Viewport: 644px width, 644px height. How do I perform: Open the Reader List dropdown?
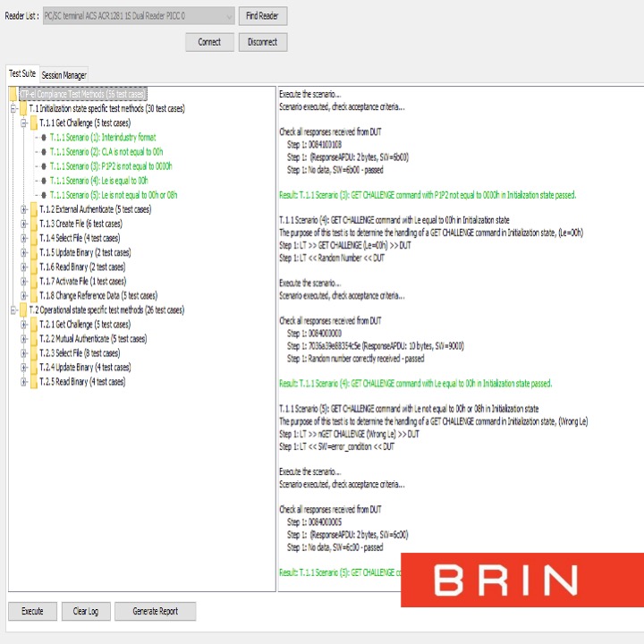coord(228,16)
